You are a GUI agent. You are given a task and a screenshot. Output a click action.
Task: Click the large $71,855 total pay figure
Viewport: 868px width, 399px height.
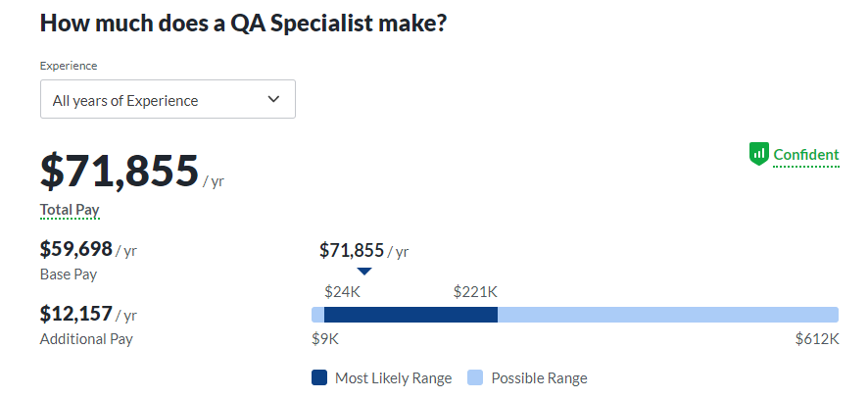[x=120, y=172]
